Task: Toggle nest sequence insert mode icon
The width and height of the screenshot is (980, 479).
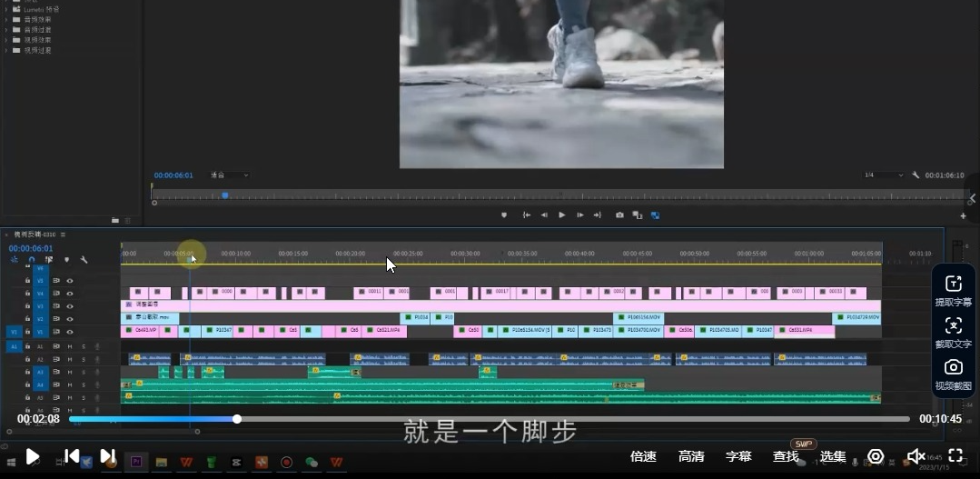Action: tap(15, 260)
